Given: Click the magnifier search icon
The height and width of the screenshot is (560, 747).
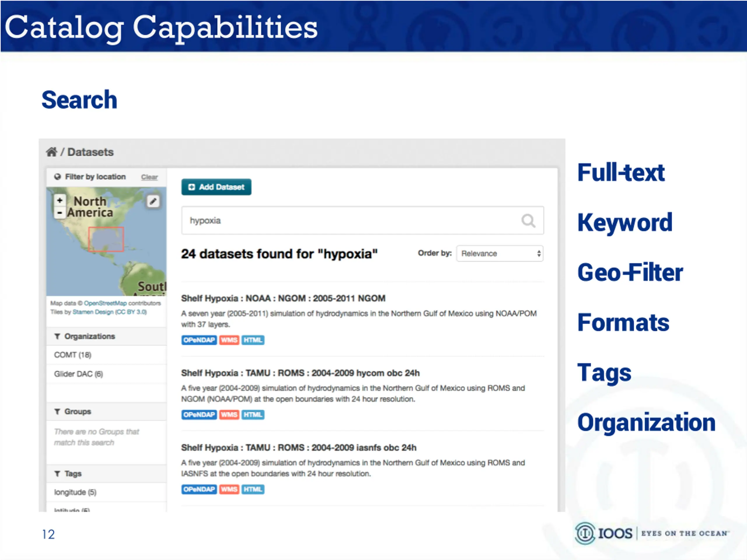Looking at the screenshot, I should click(528, 221).
